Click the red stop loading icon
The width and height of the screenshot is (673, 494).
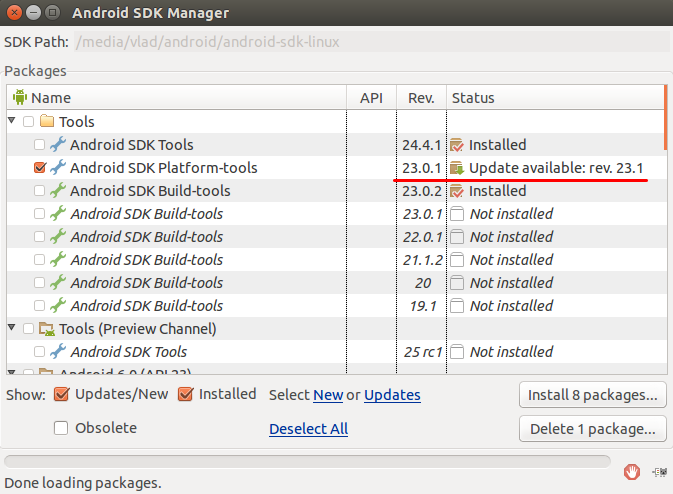point(631,471)
